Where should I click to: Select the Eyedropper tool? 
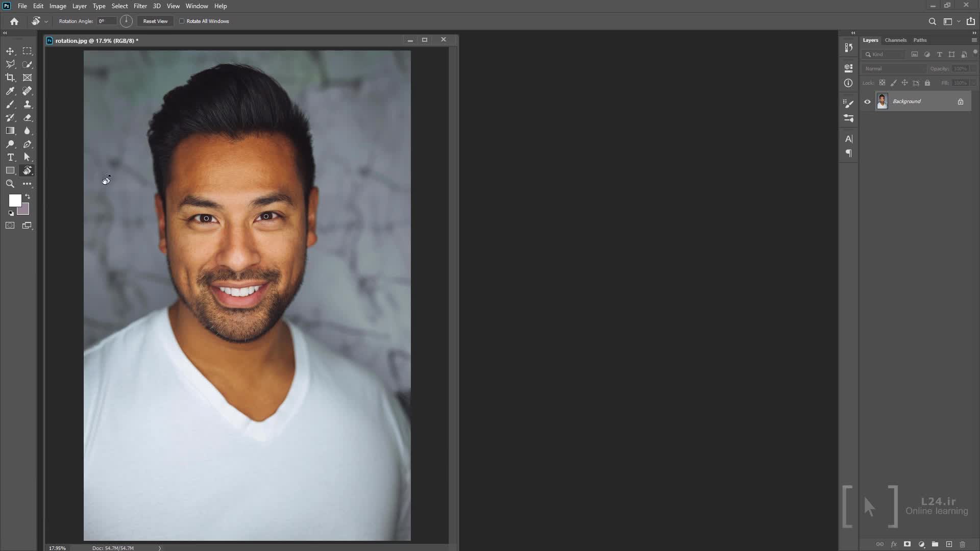point(10,91)
